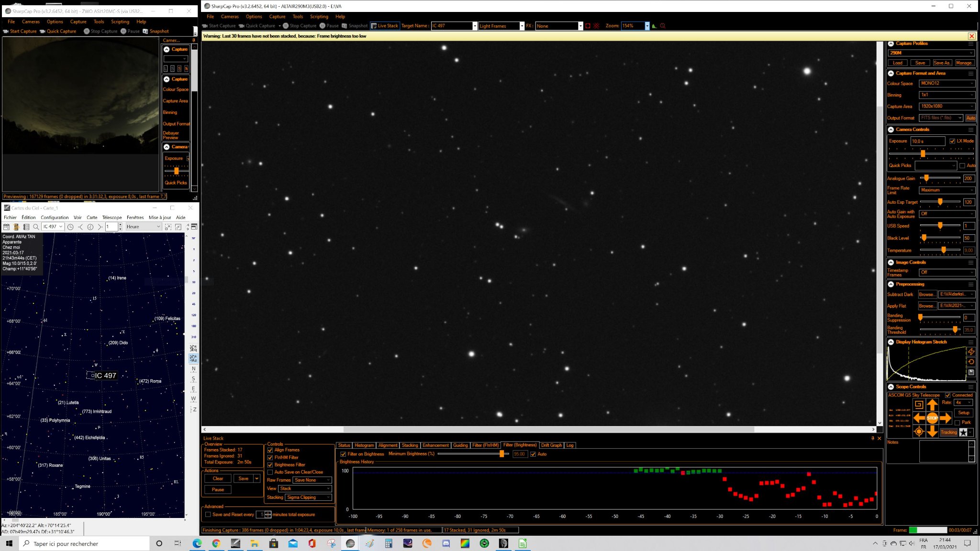Adjust Minimum Brightness slider
This screenshot has width=980, height=551.
(x=501, y=454)
